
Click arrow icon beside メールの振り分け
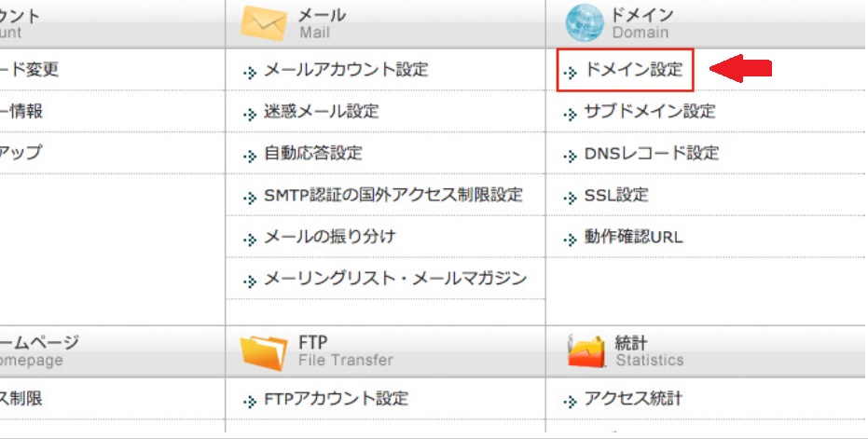(x=250, y=240)
